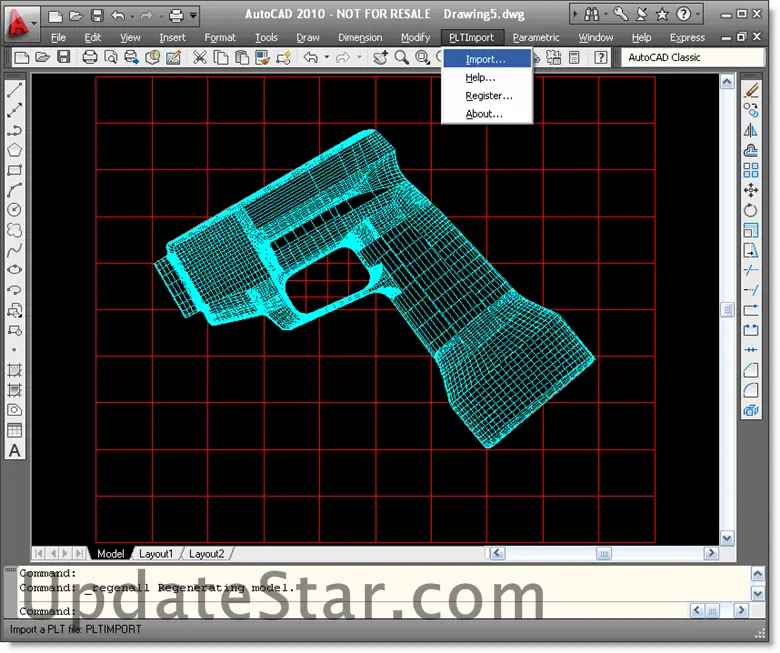Click drawing area vertical scrollbar down arrow
The width and height of the screenshot is (780, 653).
tap(727, 538)
